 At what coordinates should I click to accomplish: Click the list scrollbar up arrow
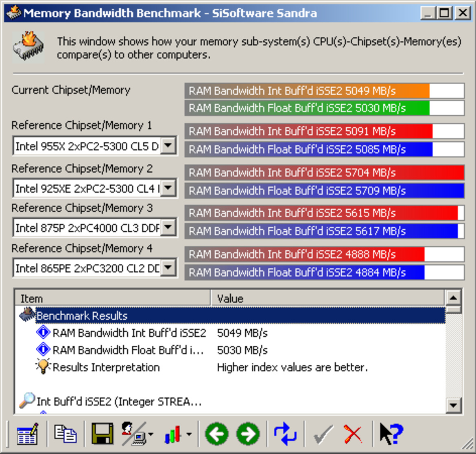tap(454, 298)
